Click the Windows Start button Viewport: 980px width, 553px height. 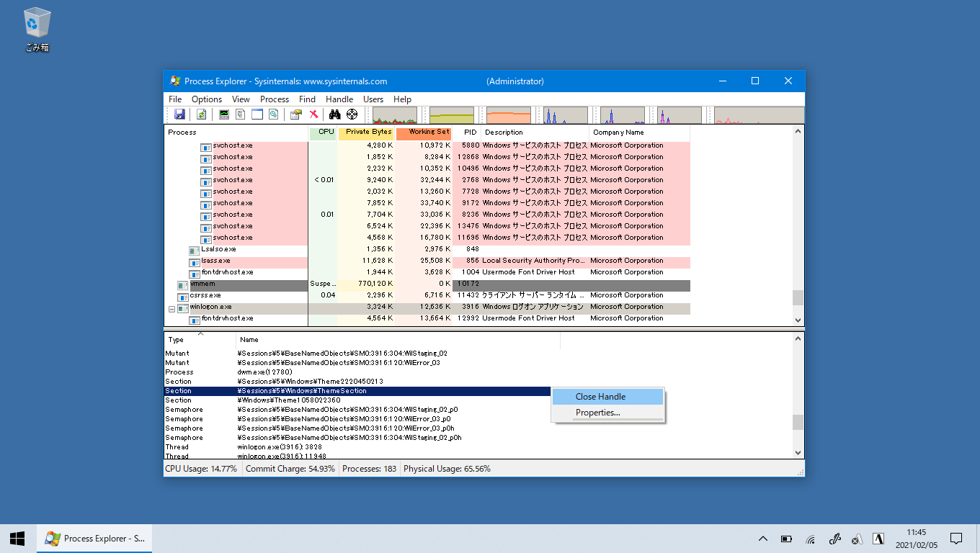pos(17,538)
